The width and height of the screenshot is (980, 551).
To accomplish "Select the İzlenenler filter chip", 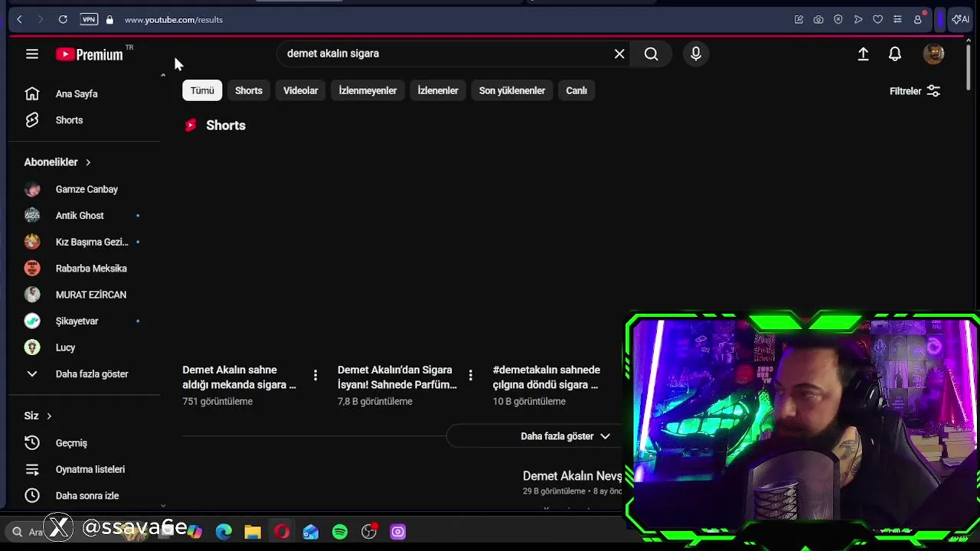I will [x=438, y=90].
